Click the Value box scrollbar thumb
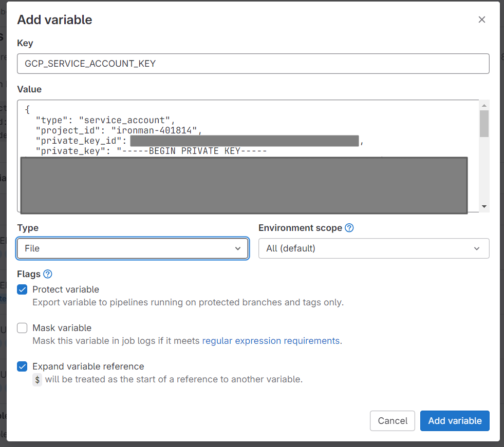The height and width of the screenshot is (447, 504). 484,123
